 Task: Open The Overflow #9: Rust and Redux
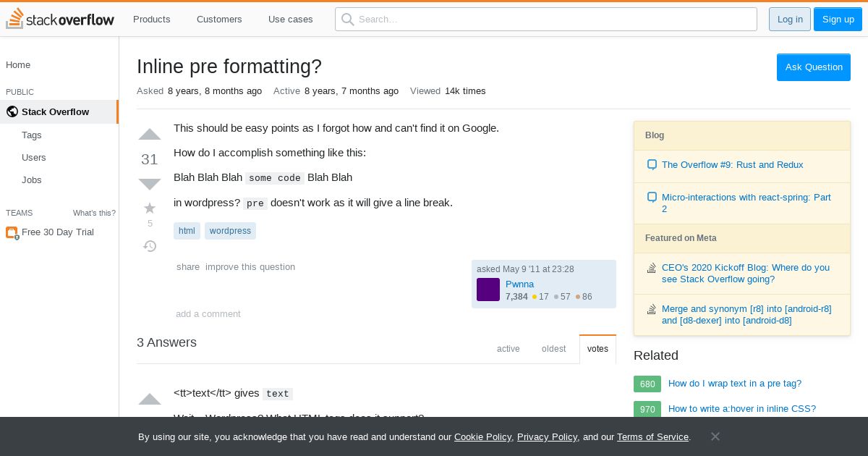[732, 165]
